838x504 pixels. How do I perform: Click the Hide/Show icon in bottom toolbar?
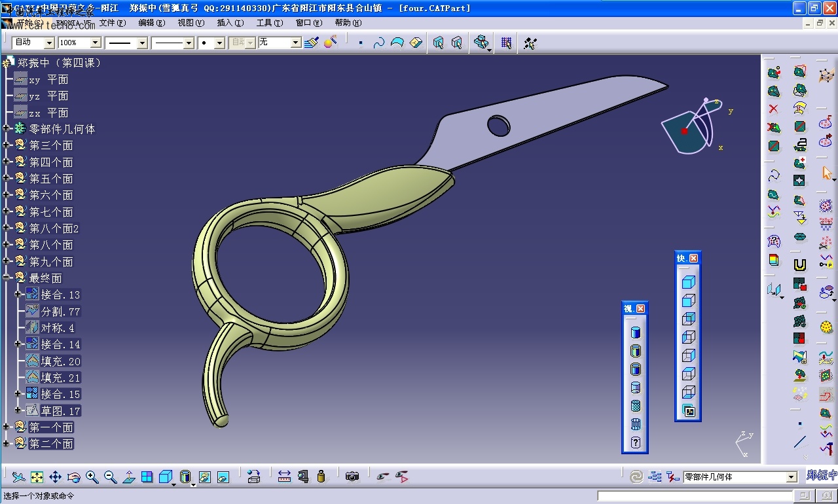tap(384, 477)
